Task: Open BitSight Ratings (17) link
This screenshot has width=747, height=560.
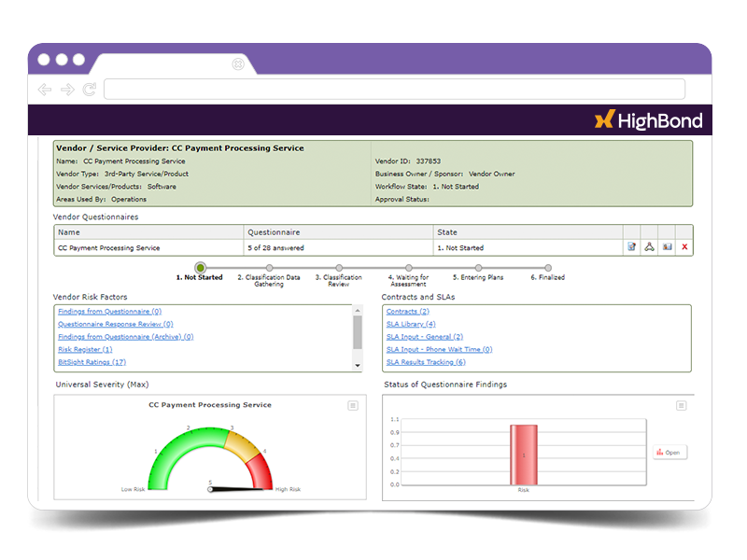Action: (92, 362)
